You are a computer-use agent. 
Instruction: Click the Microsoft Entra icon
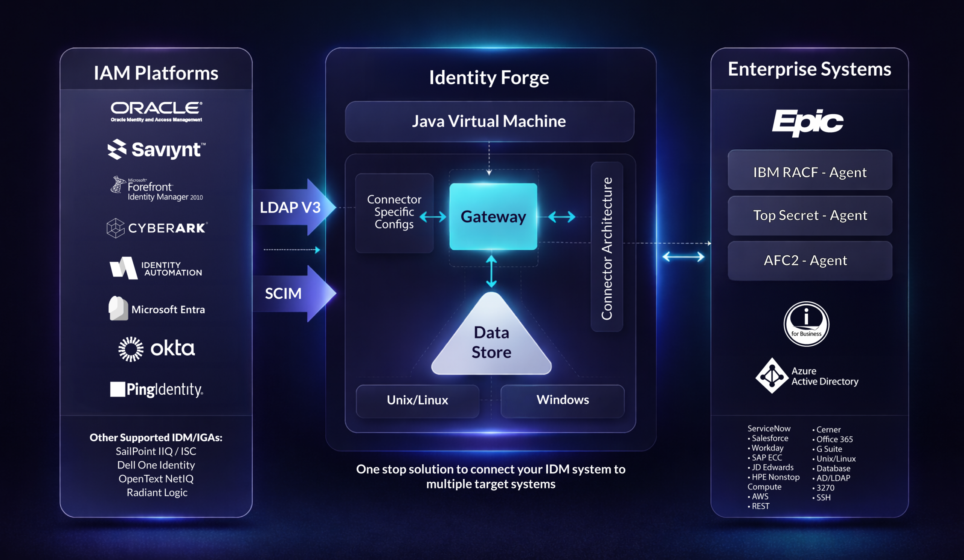pos(158,309)
